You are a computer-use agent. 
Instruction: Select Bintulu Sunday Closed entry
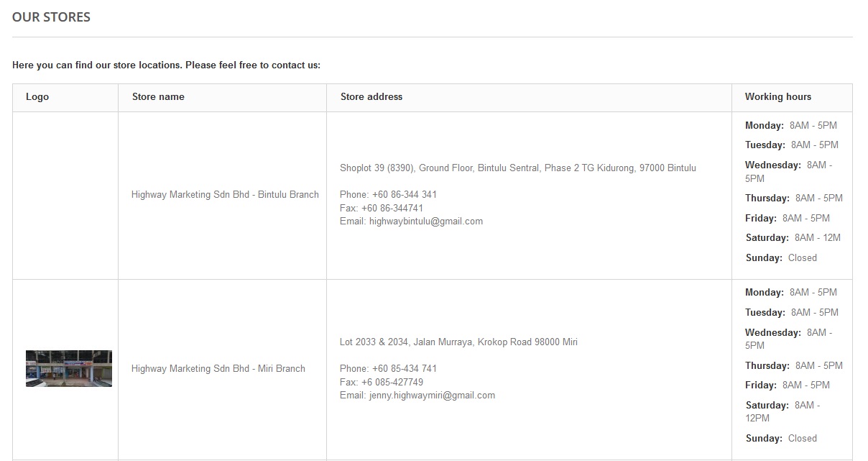[x=781, y=257]
